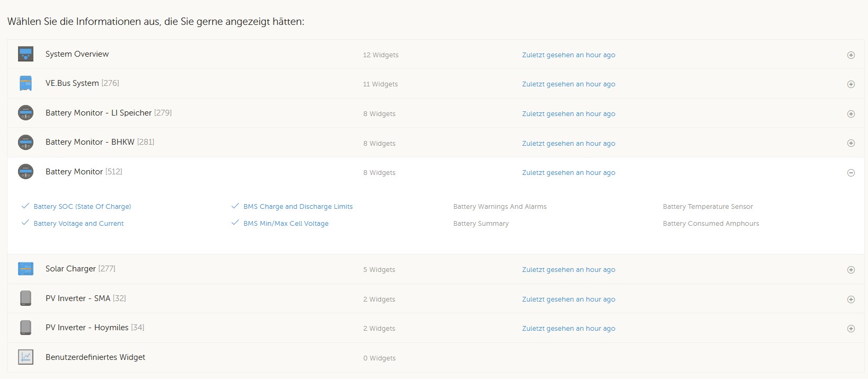Uncheck Battery Voltage and Current widget
Screen dimensions: 868x379
tap(72, 223)
